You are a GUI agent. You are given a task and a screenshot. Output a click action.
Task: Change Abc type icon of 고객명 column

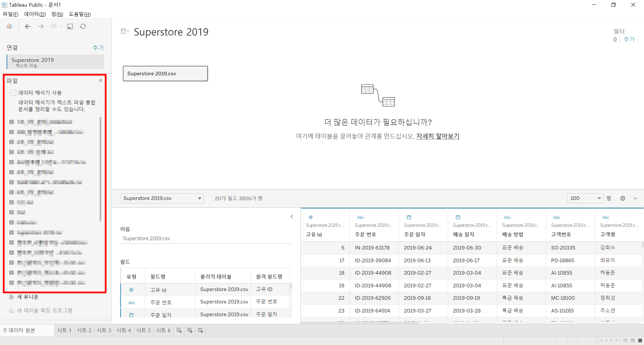click(x=606, y=217)
